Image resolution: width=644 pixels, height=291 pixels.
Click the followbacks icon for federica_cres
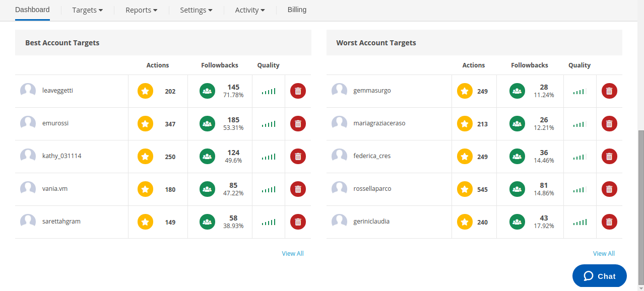(517, 157)
